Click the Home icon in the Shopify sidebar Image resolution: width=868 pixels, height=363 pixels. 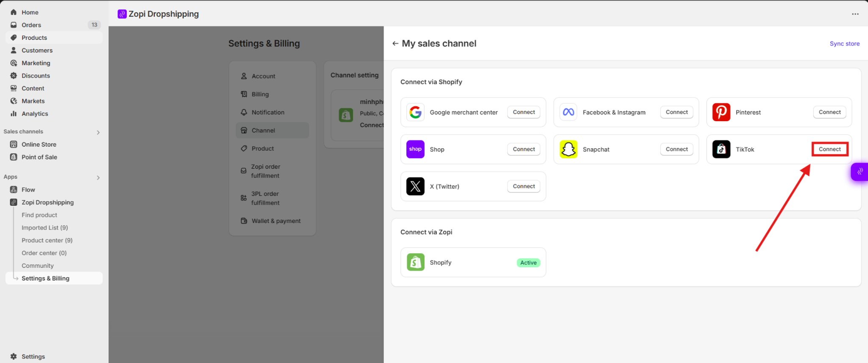click(14, 12)
